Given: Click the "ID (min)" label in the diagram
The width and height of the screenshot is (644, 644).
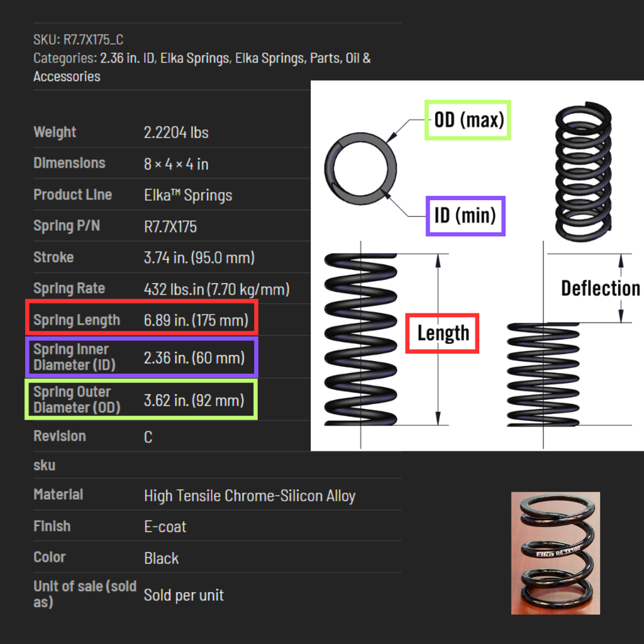Looking at the screenshot, I should tap(466, 216).
